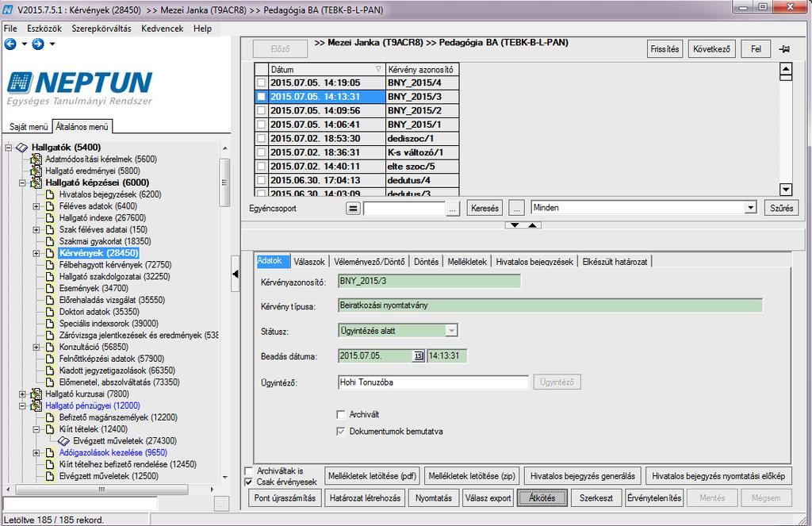This screenshot has width=812, height=526.
Task: Tick checkbox for row BNY_2015/1
Action: click(x=262, y=125)
